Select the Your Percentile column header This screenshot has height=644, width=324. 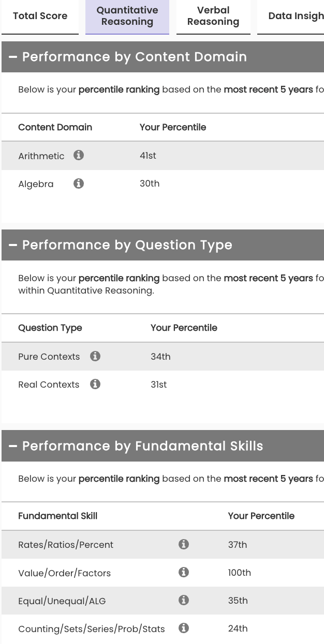coord(172,127)
